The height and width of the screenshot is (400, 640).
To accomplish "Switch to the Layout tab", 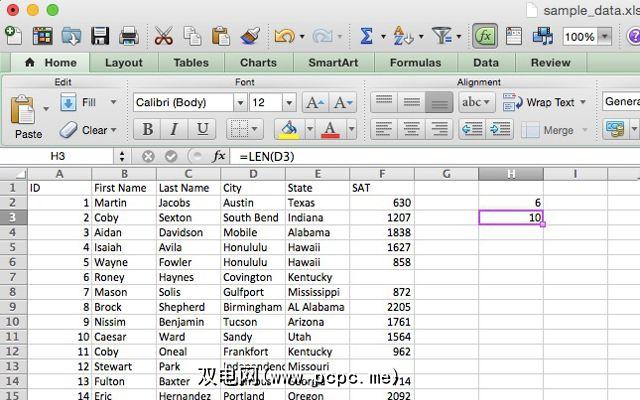I will tap(124, 63).
